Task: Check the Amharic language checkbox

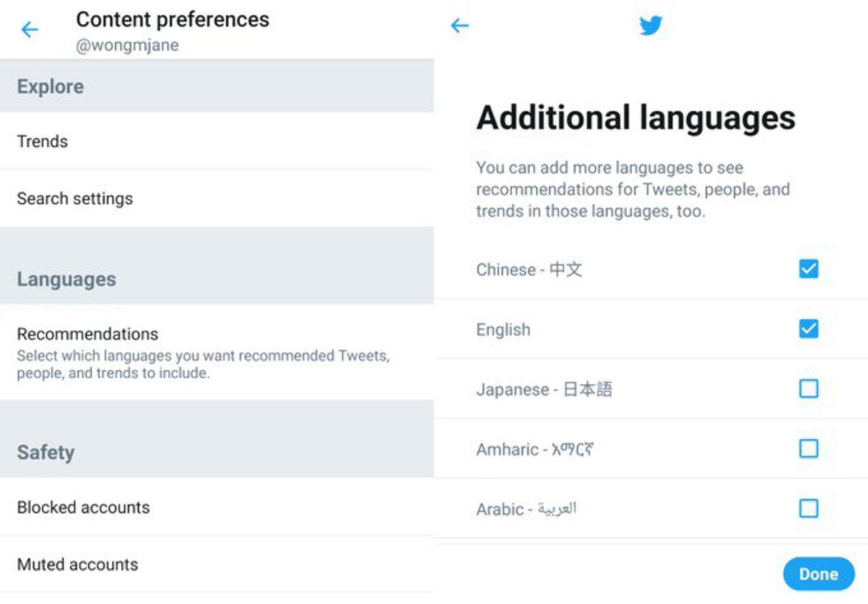Action: coord(808,448)
